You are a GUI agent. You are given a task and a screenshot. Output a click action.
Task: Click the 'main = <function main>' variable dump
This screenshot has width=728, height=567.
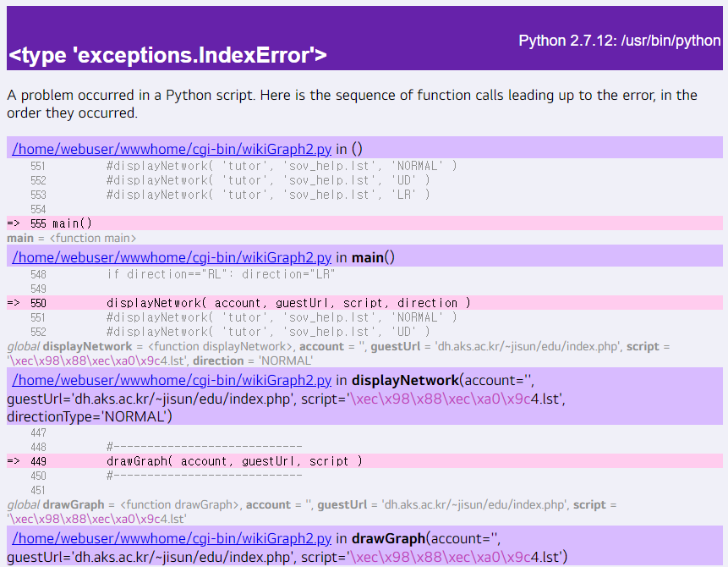pos(72,239)
